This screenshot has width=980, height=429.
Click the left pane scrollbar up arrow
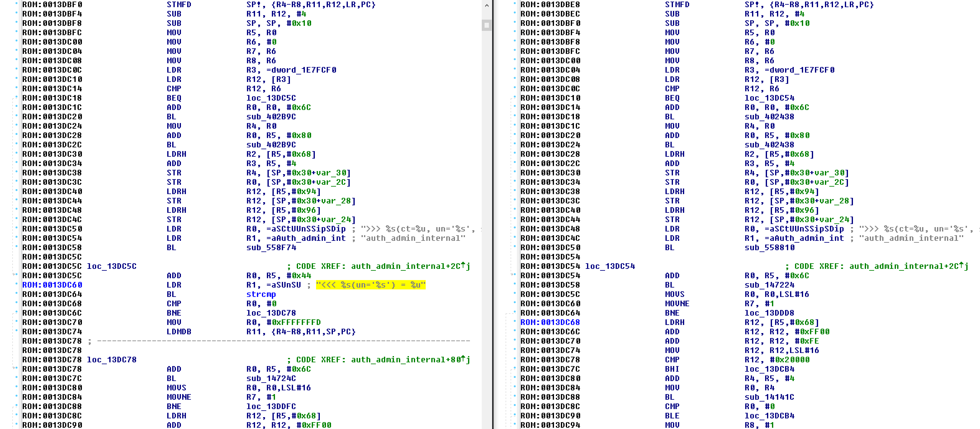pyautogui.click(x=487, y=5)
